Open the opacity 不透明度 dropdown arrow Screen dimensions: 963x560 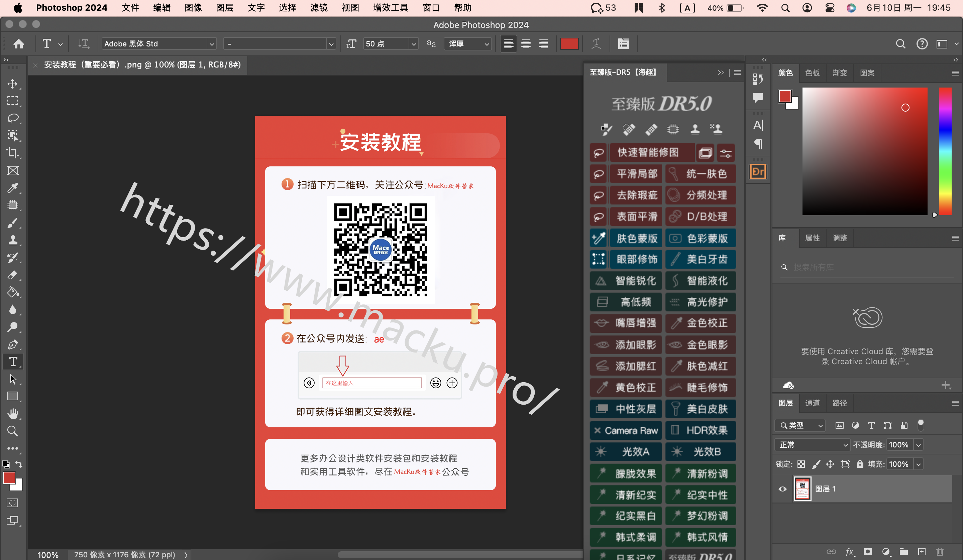pyautogui.click(x=919, y=445)
